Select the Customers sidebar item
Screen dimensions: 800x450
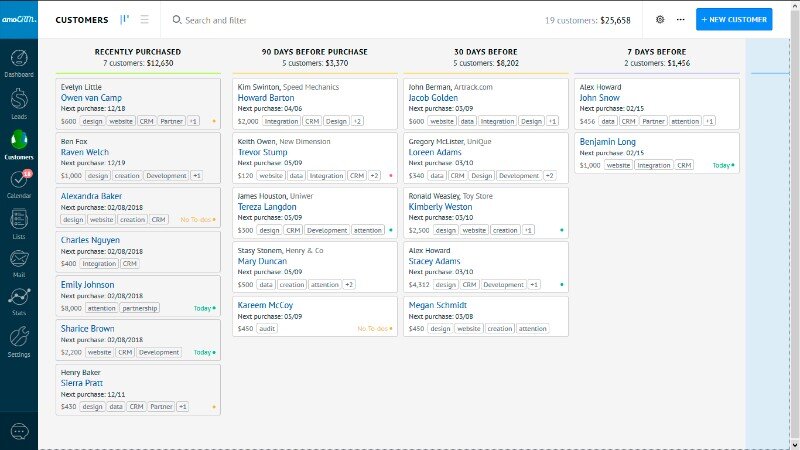[x=20, y=142]
